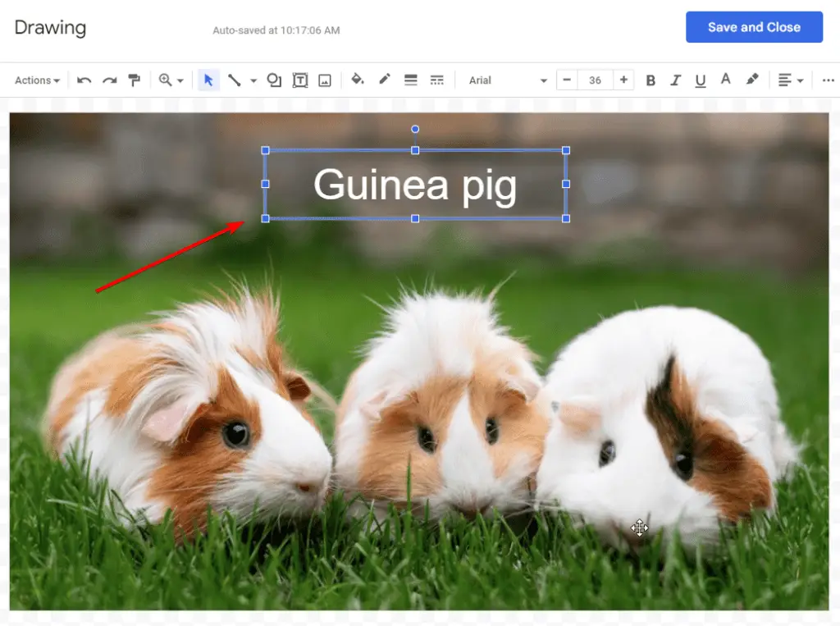The height and width of the screenshot is (626, 840).
Task: Click Save and Close
Action: (x=754, y=27)
